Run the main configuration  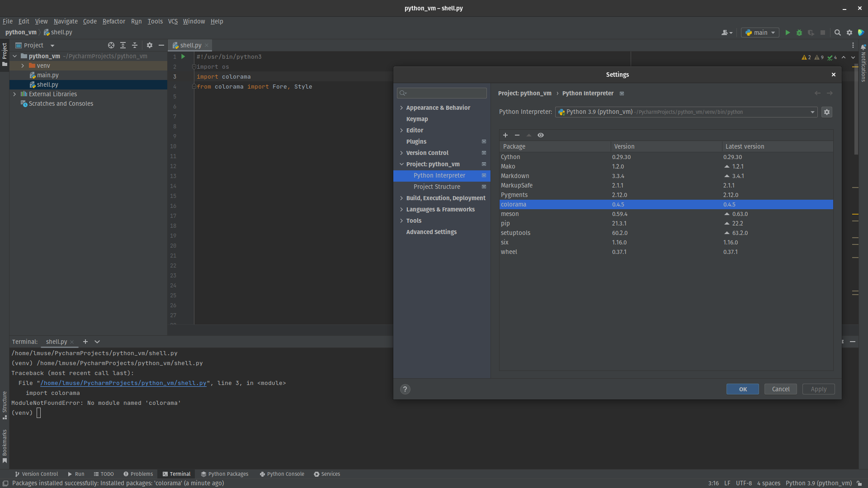787,33
